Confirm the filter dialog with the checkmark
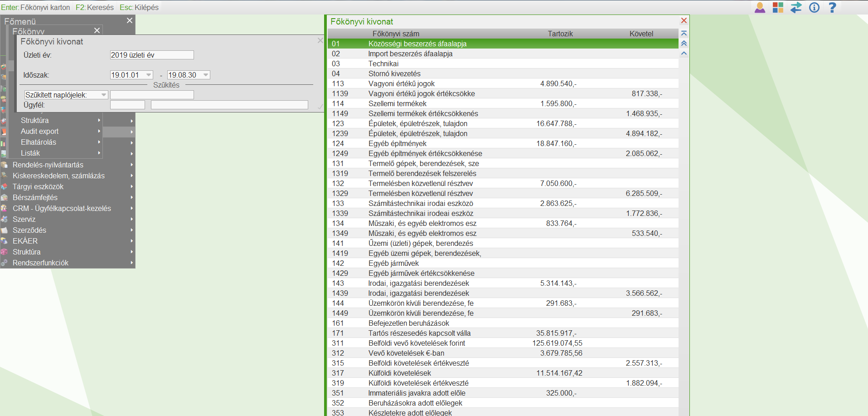The height and width of the screenshot is (416, 868). [320, 107]
